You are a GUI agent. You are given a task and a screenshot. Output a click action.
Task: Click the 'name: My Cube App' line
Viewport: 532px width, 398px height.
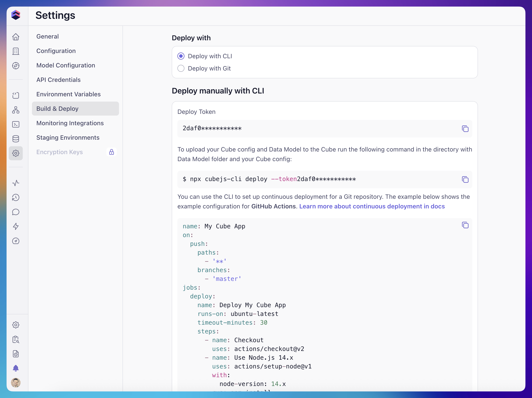(x=214, y=226)
